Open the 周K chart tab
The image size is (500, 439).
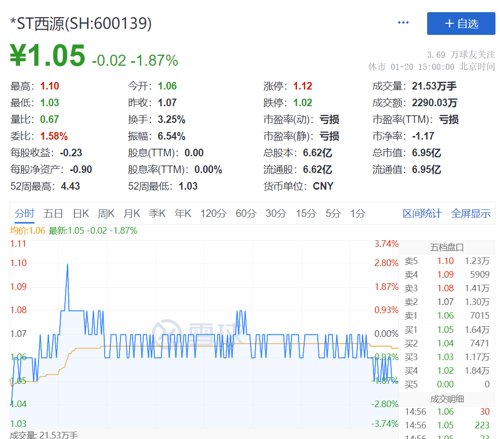coord(106,213)
